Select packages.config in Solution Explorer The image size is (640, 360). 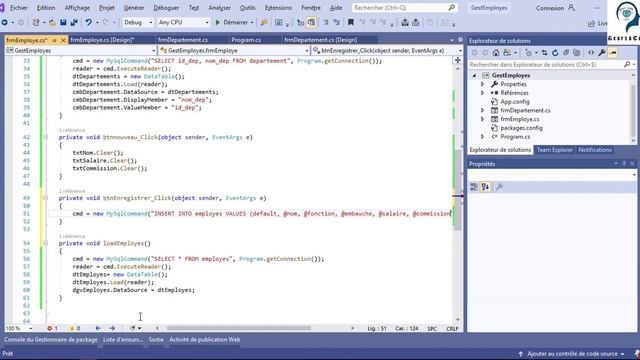pyautogui.click(x=521, y=128)
